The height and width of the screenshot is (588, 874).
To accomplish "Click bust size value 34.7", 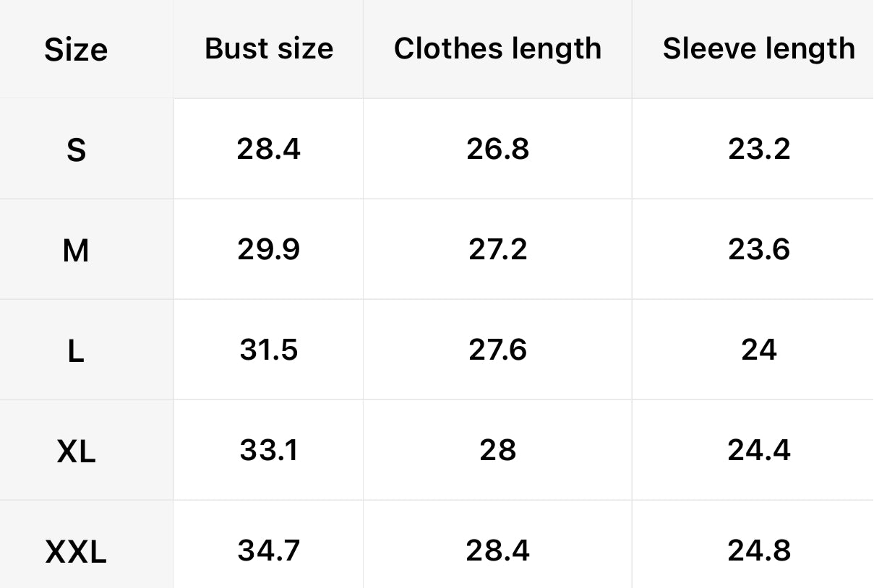I will coord(268,550).
